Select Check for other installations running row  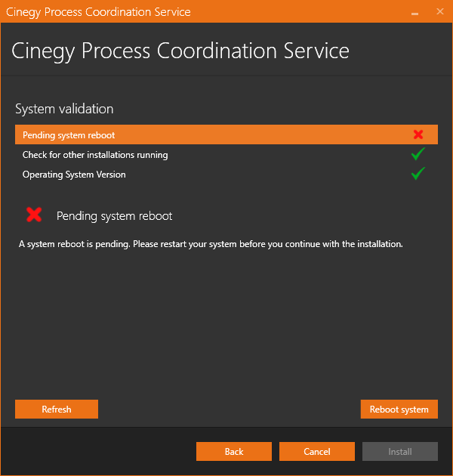[226, 155]
